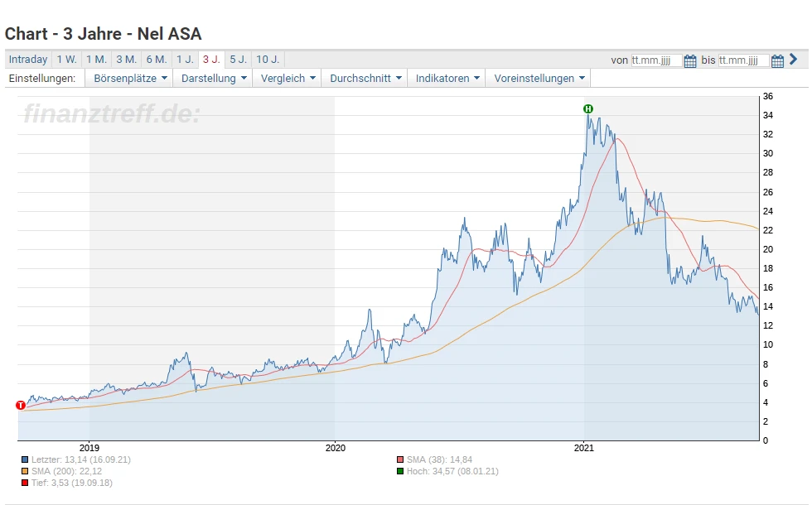Click orange SMA (200) legend swatch
This screenshot has width=812, height=505.
[x=25, y=471]
